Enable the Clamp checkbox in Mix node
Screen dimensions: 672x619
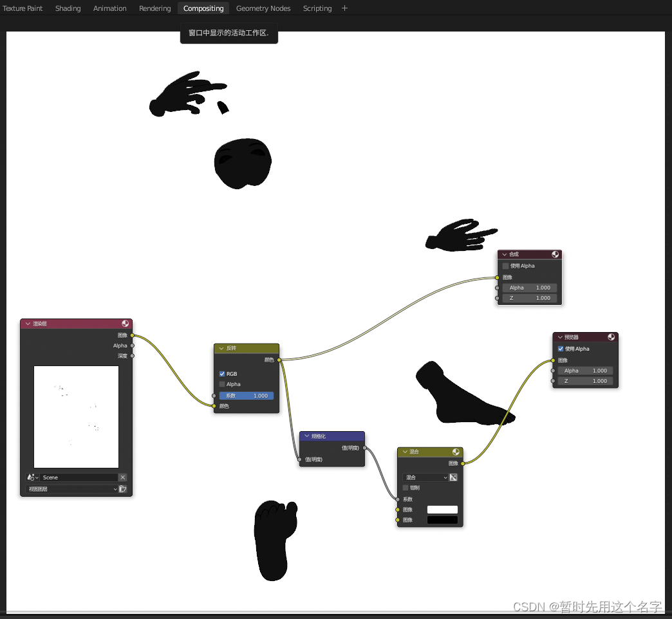[x=406, y=488]
